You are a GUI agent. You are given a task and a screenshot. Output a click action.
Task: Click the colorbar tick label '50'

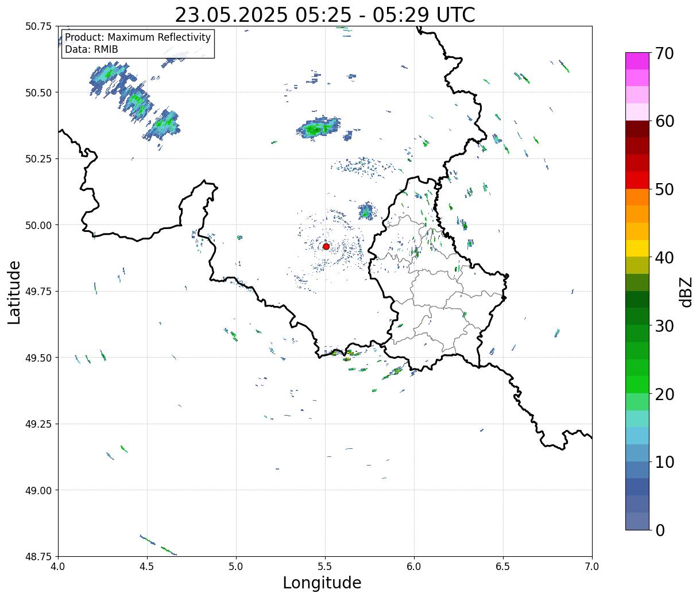664,189
